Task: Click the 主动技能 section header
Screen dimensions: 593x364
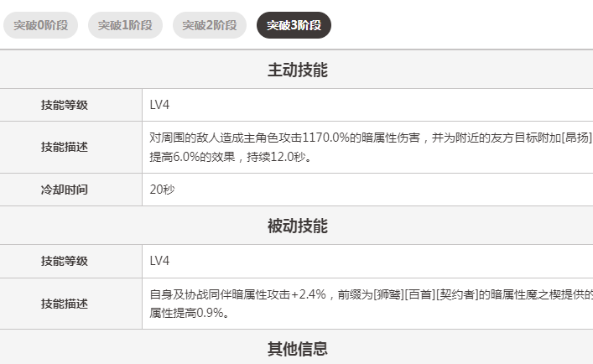Action: pyautogui.click(x=297, y=70)
